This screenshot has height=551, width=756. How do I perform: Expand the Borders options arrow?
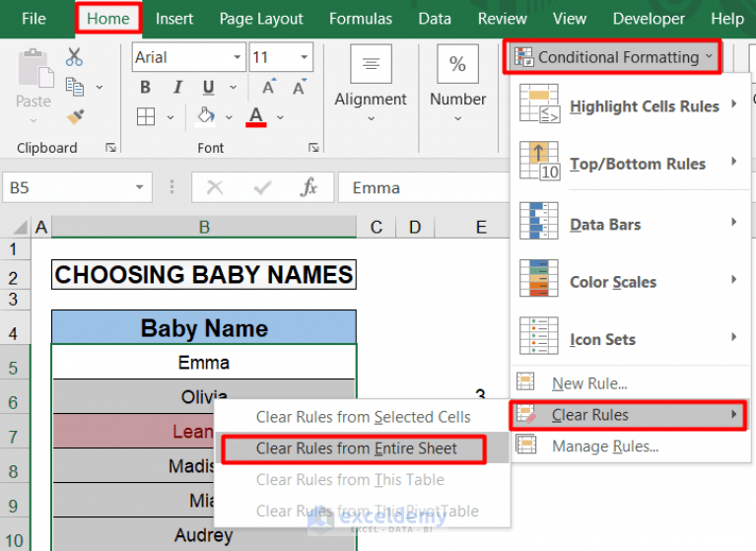[x=171, y=117]
